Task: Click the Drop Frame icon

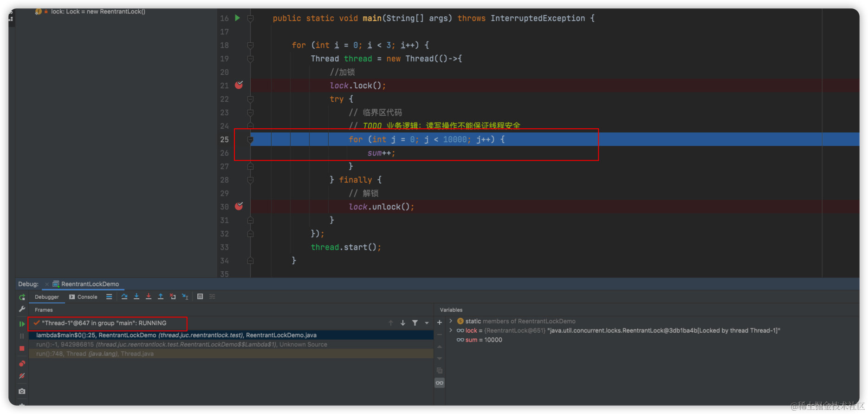Action: 173,296
